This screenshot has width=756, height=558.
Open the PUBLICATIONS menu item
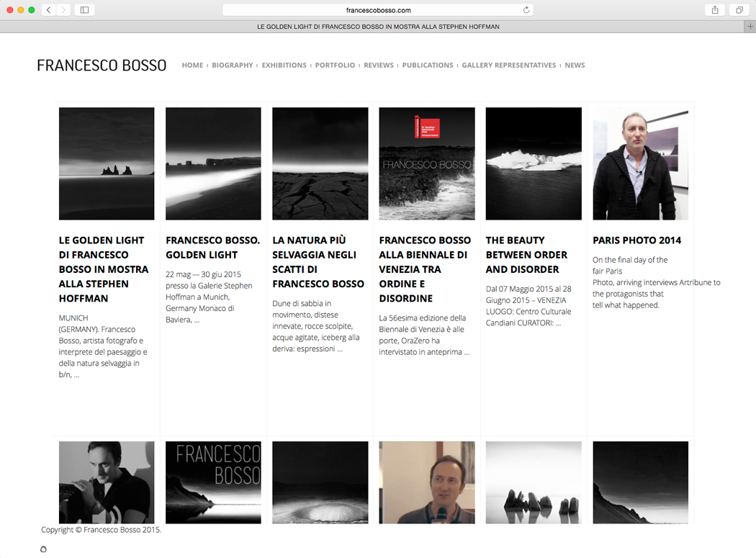pyautogui.click(x=428, y=65)
